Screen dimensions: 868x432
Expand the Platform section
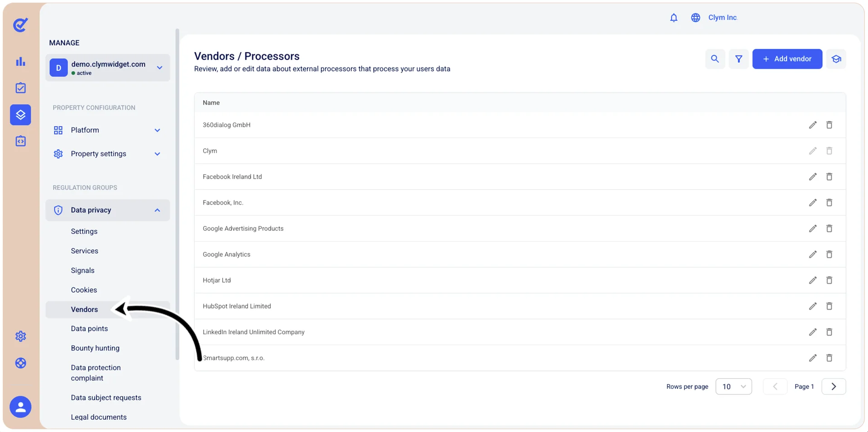click(x=107, y=130)
